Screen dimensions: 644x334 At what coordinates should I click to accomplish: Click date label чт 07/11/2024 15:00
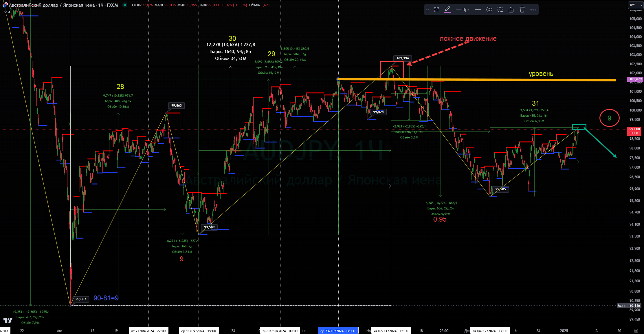[x=391, y=331]
